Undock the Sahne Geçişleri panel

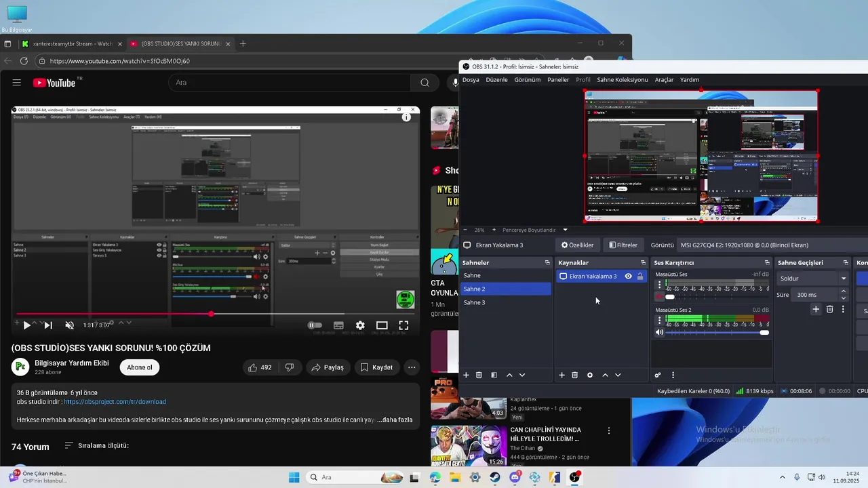tap(846, 263)
